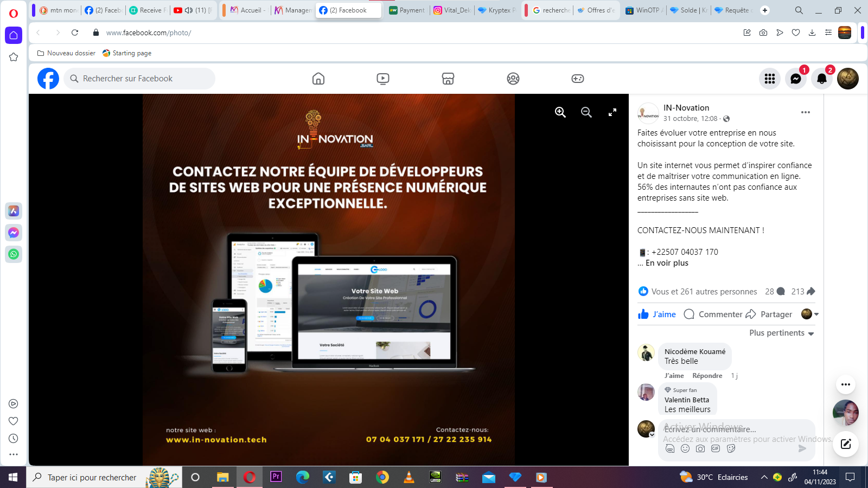Screen dimensions: 868x488
Task: Expand Plus pertinents comment sorting
Action: [782, 333]
